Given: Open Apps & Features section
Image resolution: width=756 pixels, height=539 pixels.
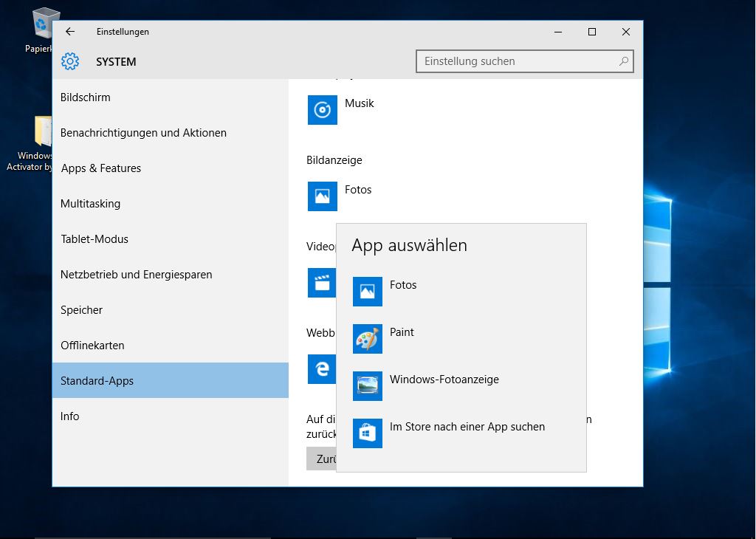Looking at the screenshot, I should click(x=171, y=168).
